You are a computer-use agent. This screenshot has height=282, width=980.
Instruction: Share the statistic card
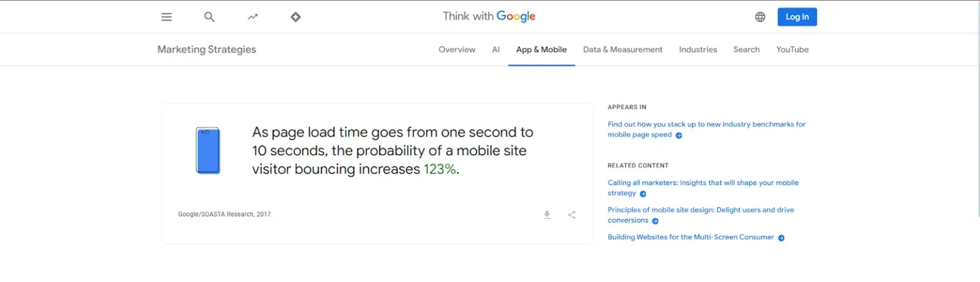coord(572,215)
